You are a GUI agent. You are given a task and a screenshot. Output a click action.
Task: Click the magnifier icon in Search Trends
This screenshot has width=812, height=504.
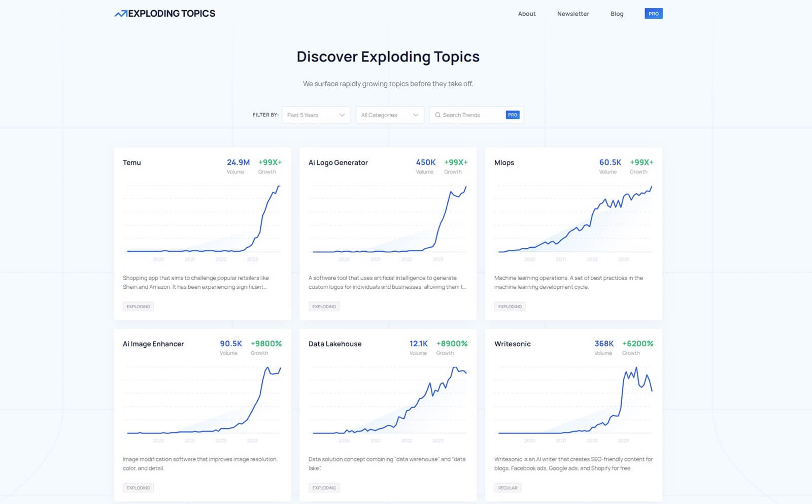pos(437,115)
